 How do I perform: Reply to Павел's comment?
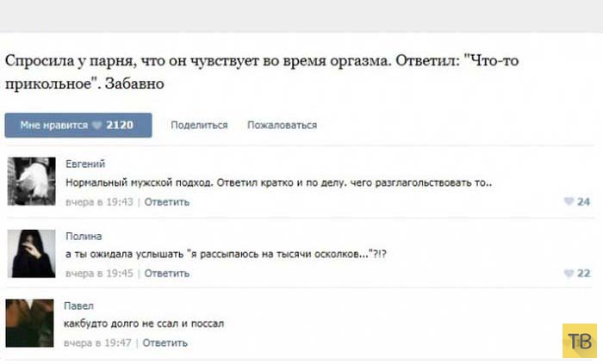pos(165,342)
